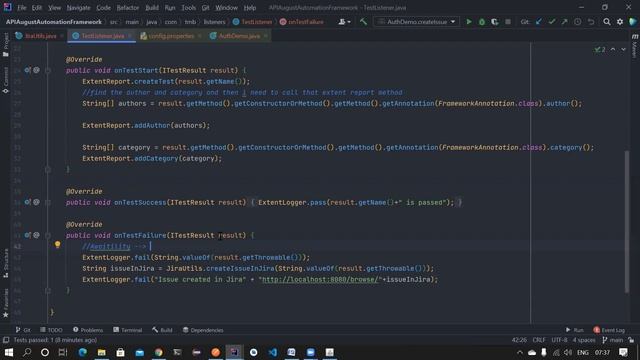Viewport: 640px width, 360px height.
Task: Click ENG language indicator in system tray
Action: click(583, 352)
